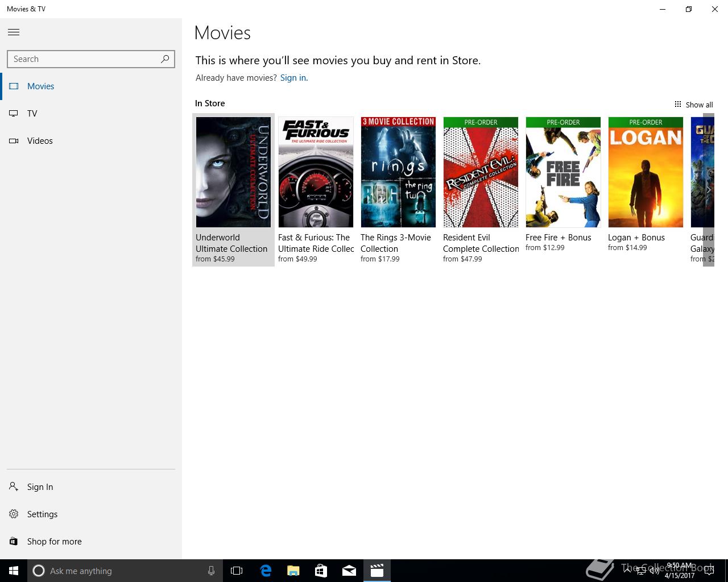This screenshot has width=728, height=582.
Task: Click the 'Logan + Bonus' title
Action: [x=636, y=238]
